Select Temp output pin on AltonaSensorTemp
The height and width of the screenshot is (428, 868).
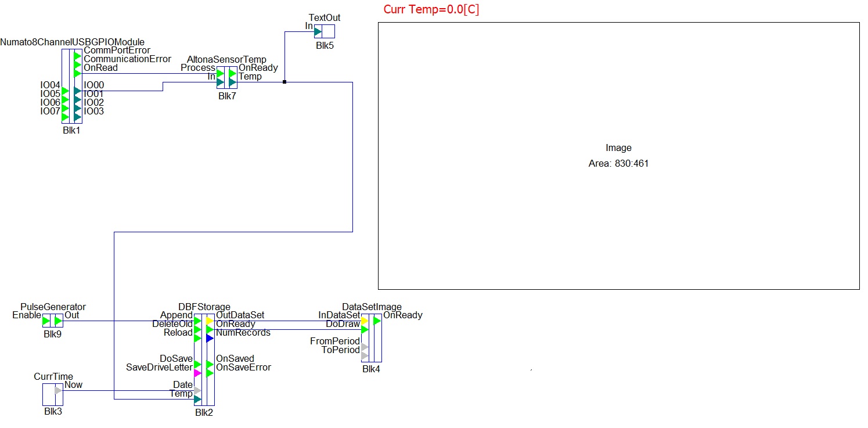[x=232, y=82]
